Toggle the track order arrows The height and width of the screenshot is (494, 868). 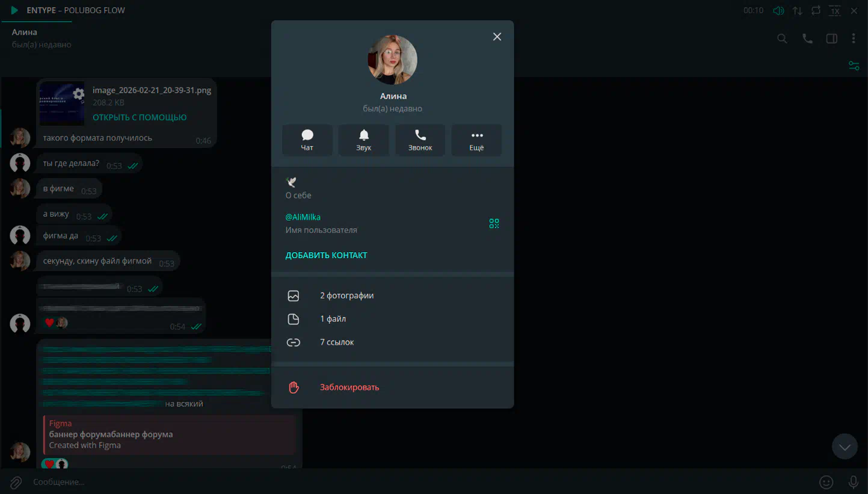click(x=797, y=11)
